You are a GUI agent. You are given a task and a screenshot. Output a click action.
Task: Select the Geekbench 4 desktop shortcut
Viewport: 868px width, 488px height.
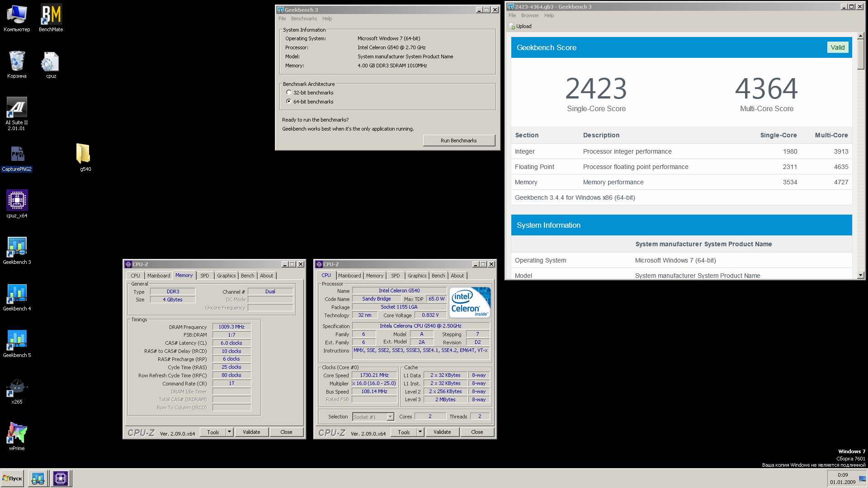pos(17,297)
